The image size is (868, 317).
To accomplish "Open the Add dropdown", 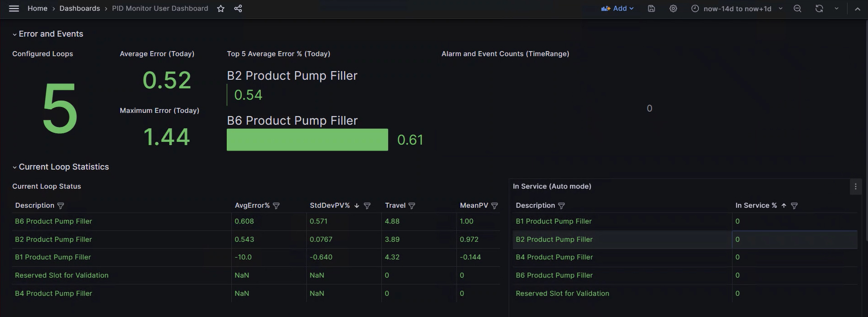I will [x=618, y=8].
